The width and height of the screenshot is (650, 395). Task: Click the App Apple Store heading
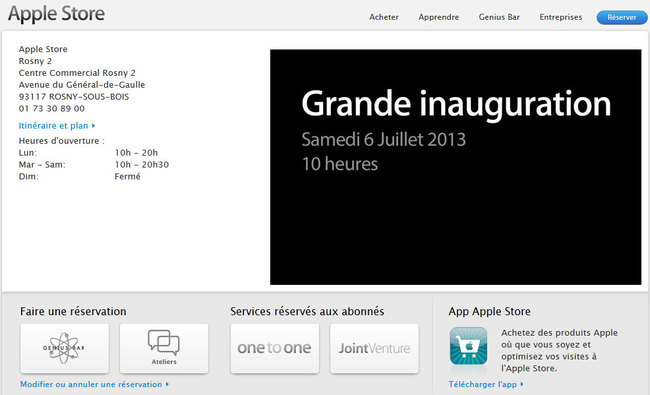click(490, 311)
